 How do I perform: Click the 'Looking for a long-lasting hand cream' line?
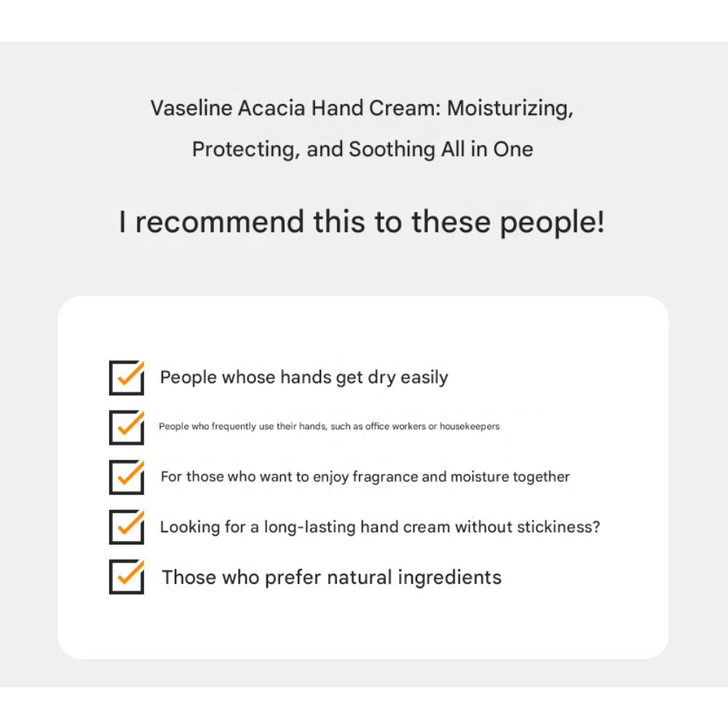point(380,527)
